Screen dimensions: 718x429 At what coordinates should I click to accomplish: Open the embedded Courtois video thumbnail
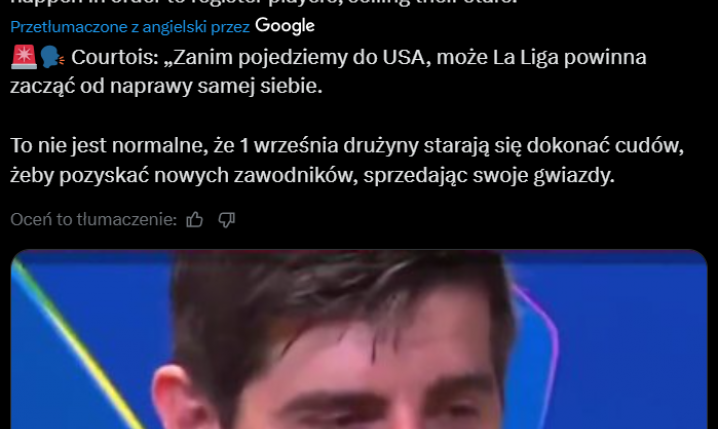359,339
